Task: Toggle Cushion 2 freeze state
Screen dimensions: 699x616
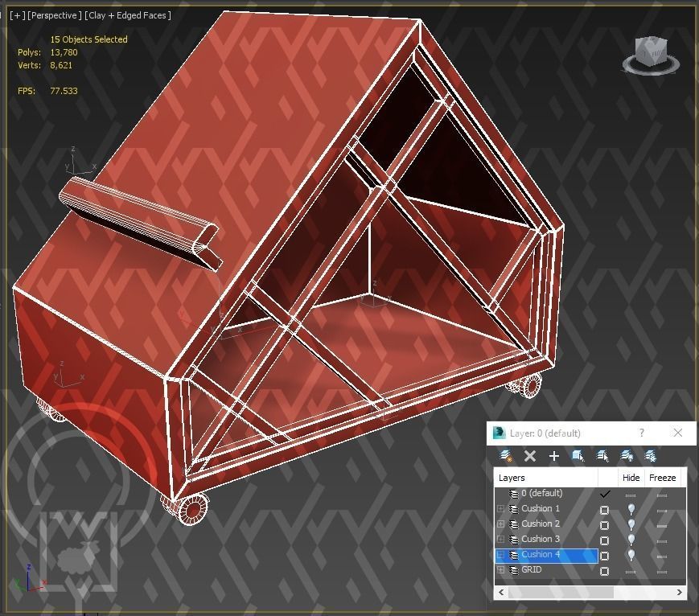Action: point(662,526)
